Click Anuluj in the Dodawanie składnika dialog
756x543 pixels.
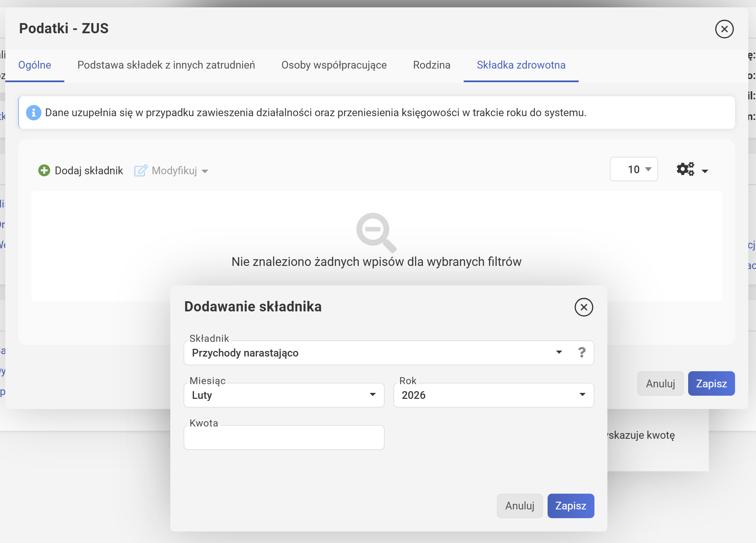(520, 506)
